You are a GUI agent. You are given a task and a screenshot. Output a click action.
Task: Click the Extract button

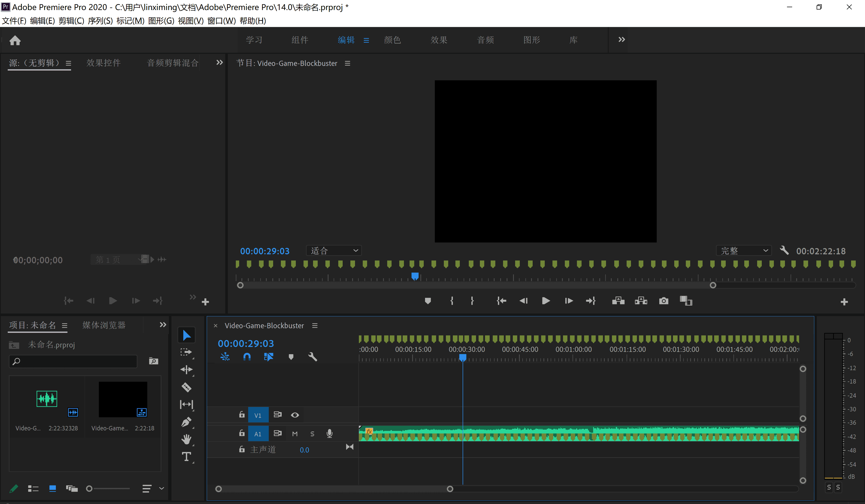tap(641, 301)
